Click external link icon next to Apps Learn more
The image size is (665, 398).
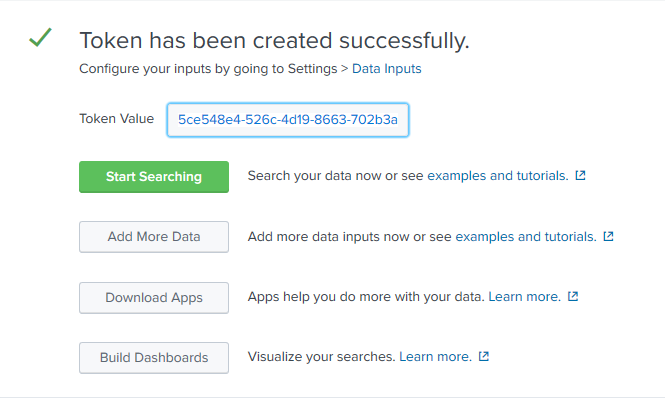pos(573,296)
